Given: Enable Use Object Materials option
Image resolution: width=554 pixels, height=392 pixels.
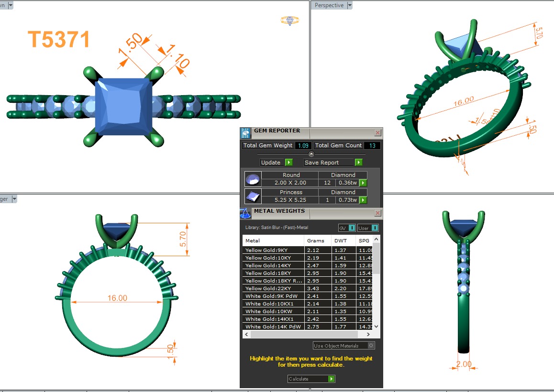Looking at the screenshot, I should tap(371, 346).
